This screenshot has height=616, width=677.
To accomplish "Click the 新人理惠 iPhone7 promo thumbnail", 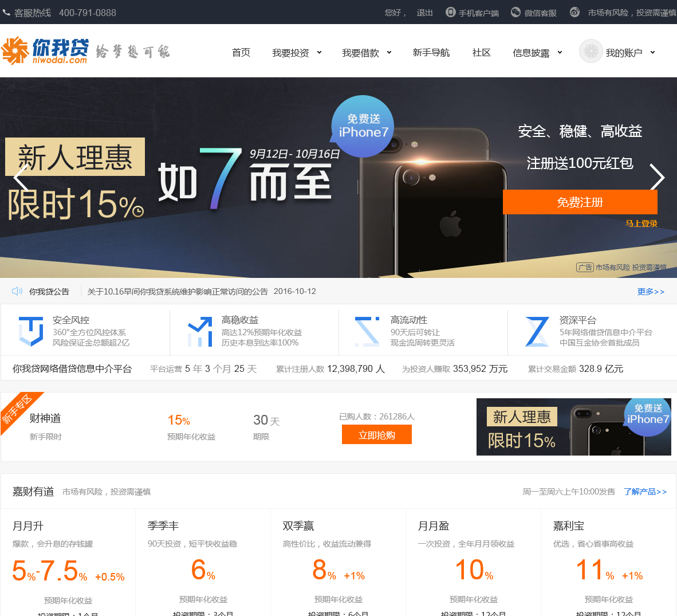I will [x=573, y=427].
